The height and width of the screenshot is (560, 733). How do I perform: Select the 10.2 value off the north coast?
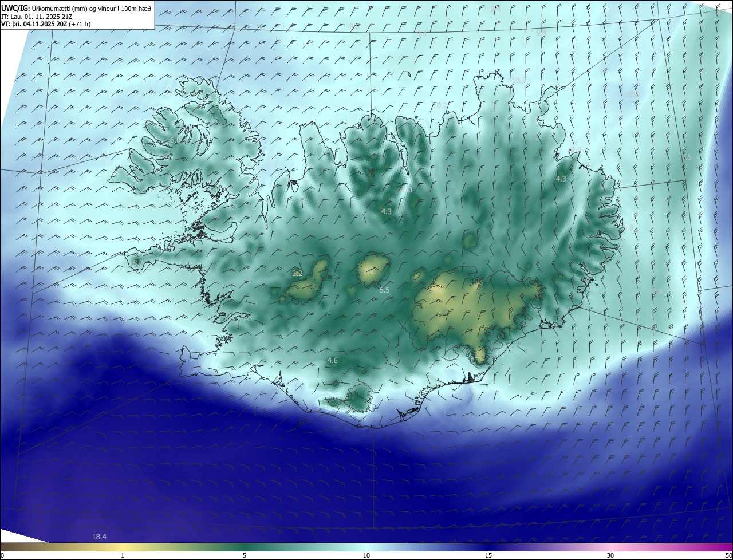point(440,105)
